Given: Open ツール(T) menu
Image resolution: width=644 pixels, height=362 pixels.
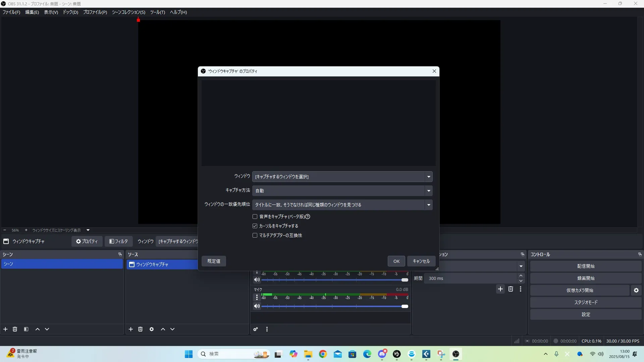Looking at the screenshot, I should [157, 12].
